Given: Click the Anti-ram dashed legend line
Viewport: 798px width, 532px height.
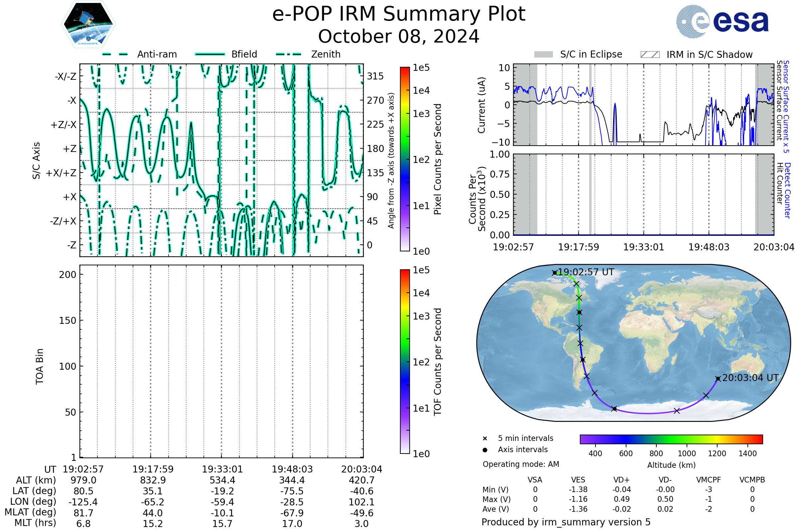Looking at the screenshot, I should pos(115,54).
